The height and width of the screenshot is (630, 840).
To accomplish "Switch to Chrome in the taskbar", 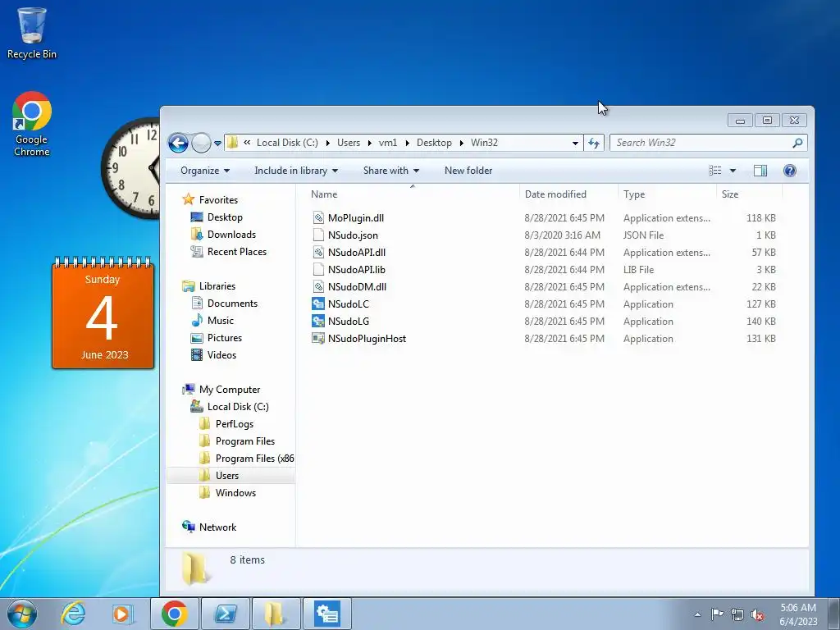I will click(174, 614).
